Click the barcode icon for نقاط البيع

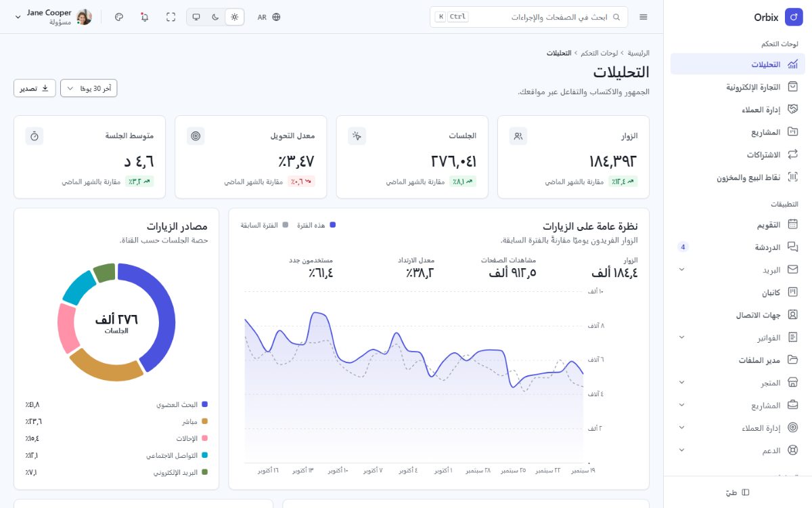[x=793, y=177]
